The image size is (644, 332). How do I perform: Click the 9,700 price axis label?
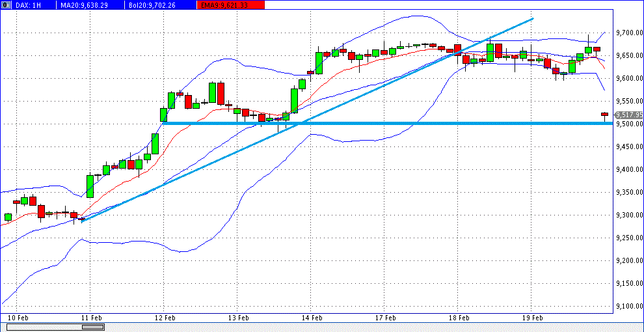click(628, 33)
